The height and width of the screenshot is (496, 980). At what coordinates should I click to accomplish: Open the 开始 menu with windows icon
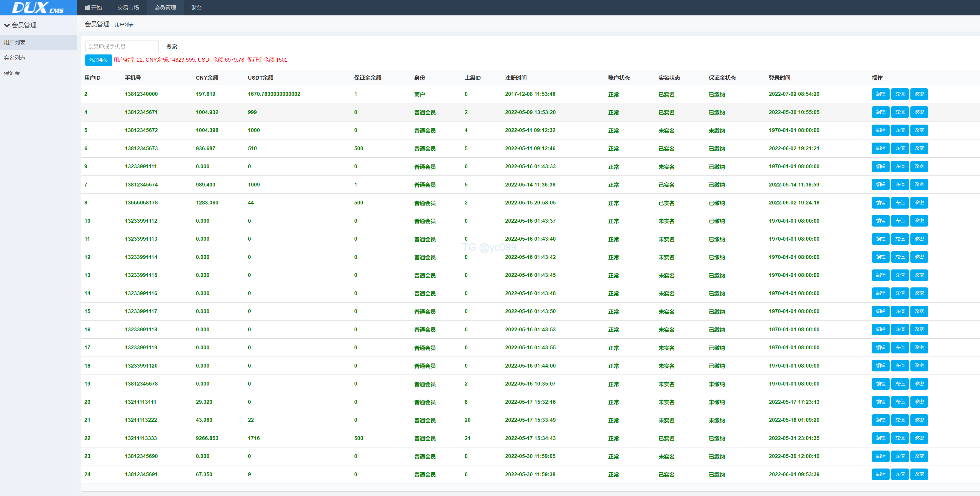pos(93,8)
